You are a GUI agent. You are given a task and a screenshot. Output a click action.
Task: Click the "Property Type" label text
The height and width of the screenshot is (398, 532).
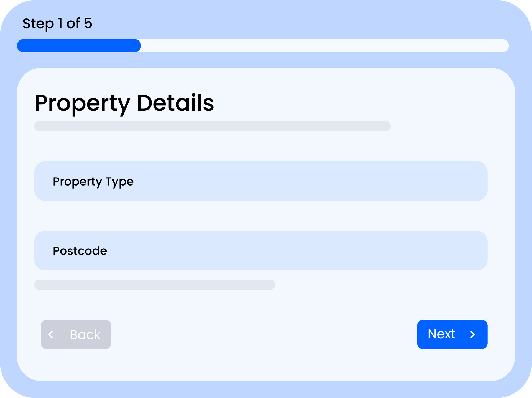point(93,182)
